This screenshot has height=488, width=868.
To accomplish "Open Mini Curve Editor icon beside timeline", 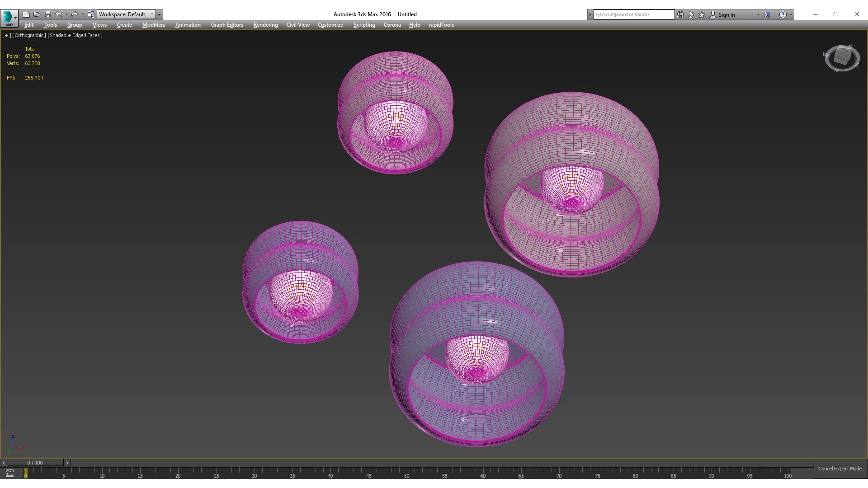I will click(x=9, y=473).
